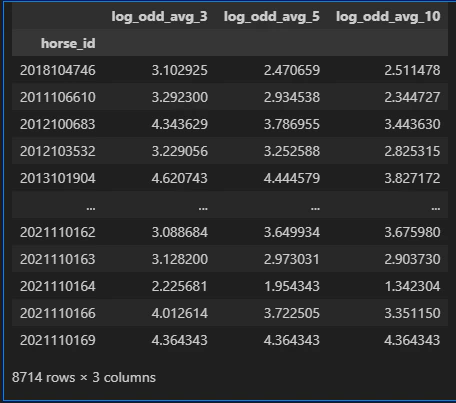Click the value 2.344727
This screenshot has height=403, width=456.
pyautogui.click(x=412, y=97)
